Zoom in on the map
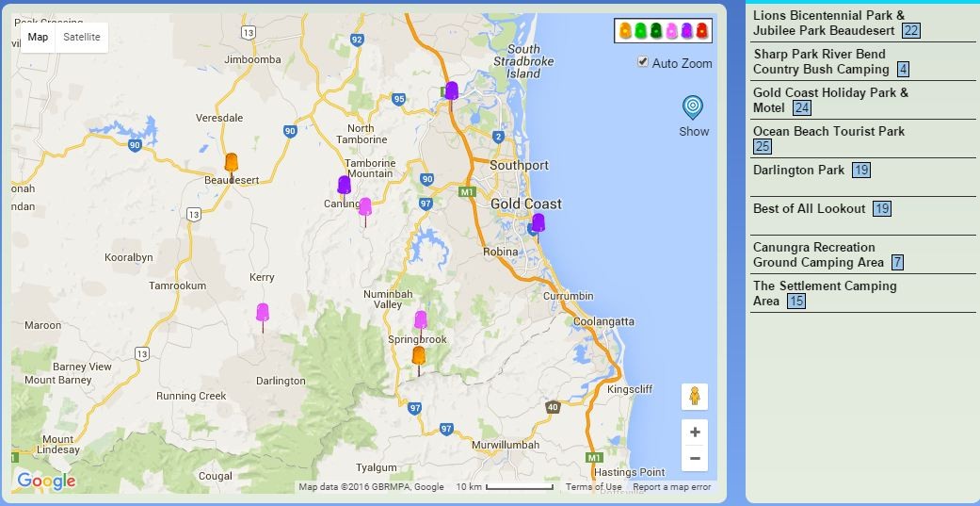The height and width of the screenshot is (506, 980). point(695,433)
